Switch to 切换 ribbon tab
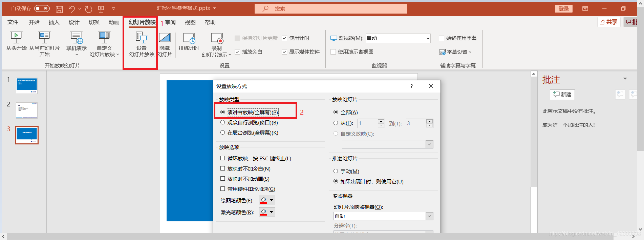644x240 pixels. [94, 22]
